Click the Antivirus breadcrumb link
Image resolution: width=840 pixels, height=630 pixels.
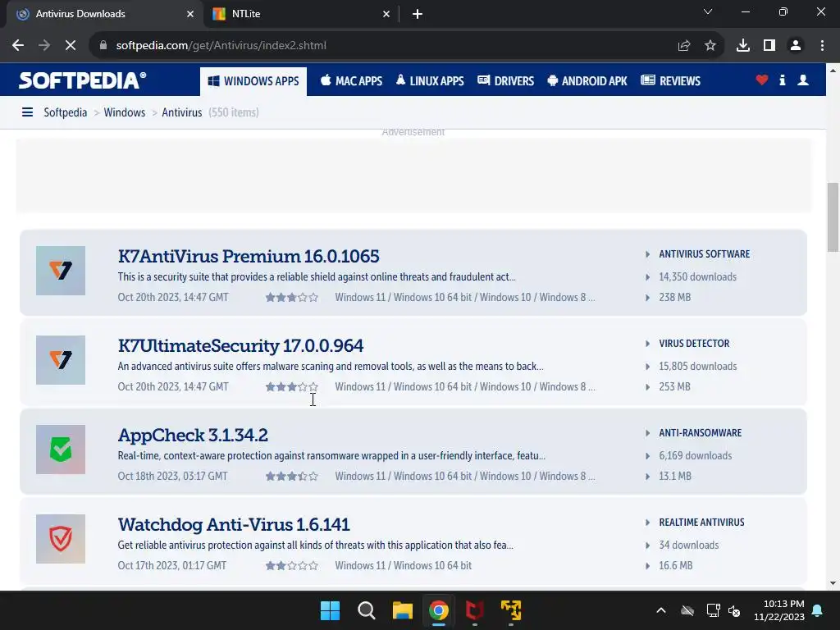[x=181, y=112]
